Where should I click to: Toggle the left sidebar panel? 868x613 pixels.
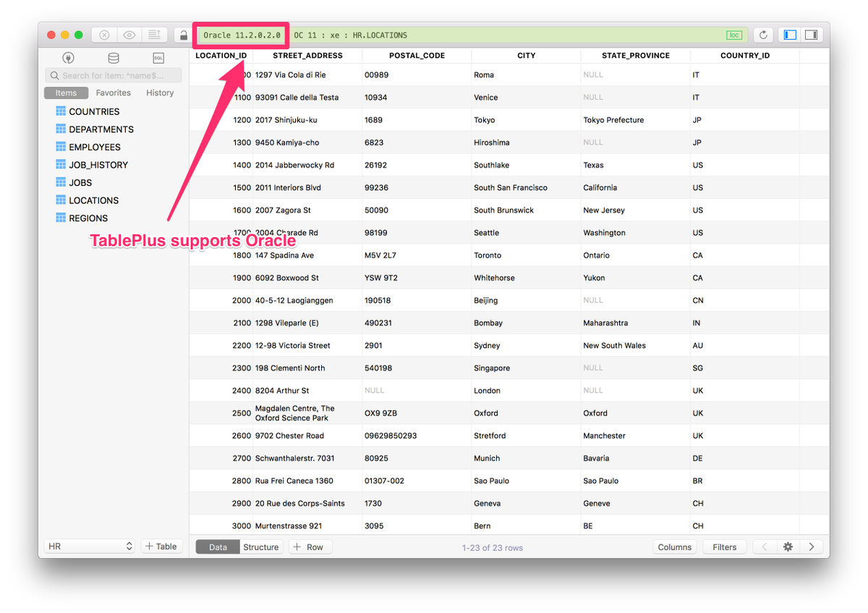[789, 34]
